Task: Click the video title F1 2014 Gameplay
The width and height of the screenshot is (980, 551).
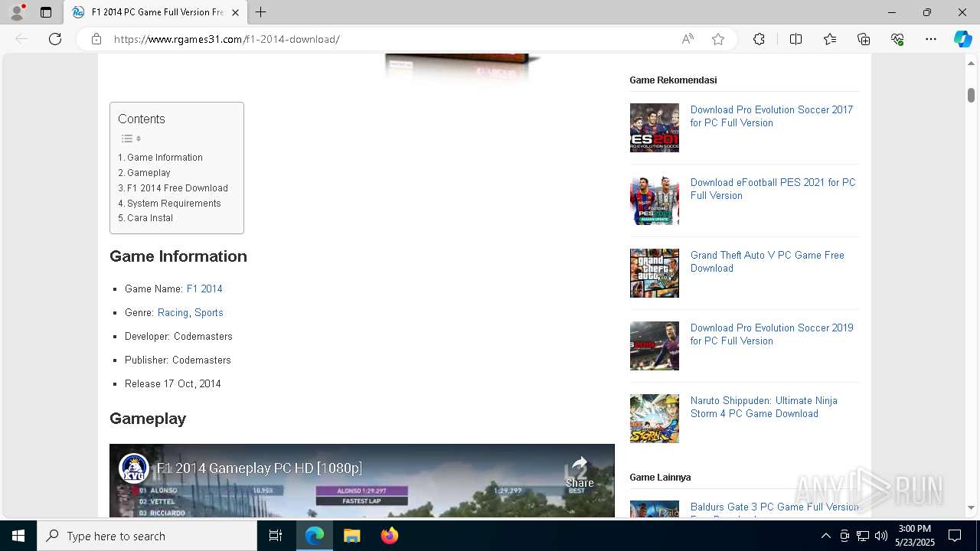Action: [x=260, y=468]
